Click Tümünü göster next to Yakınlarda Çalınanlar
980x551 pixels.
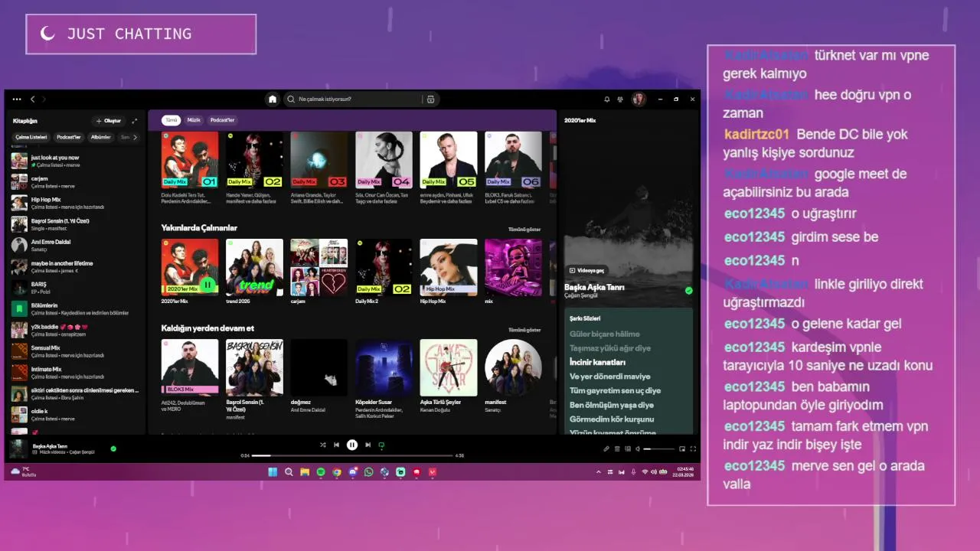click(524, 229)
